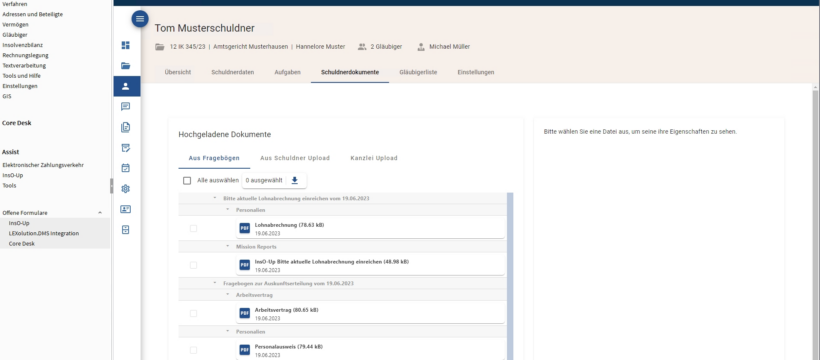Click the document list vertical scrollbar

pos(510,276)
